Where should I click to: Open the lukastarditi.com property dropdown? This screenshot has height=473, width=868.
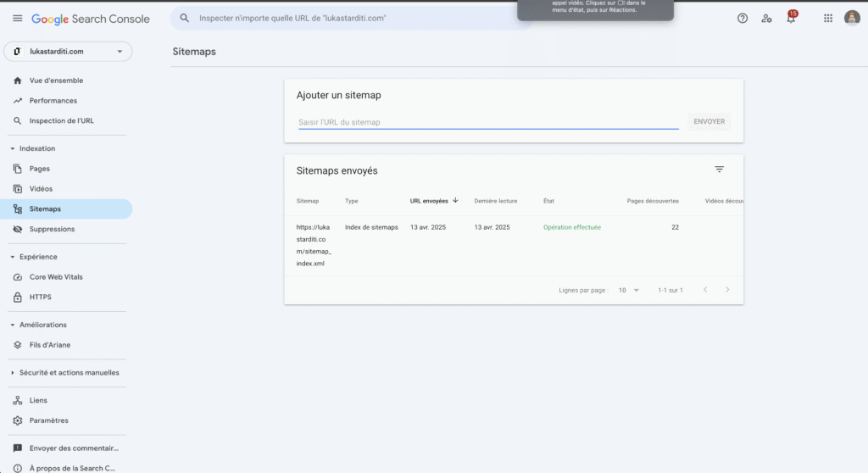click(120, 52)
